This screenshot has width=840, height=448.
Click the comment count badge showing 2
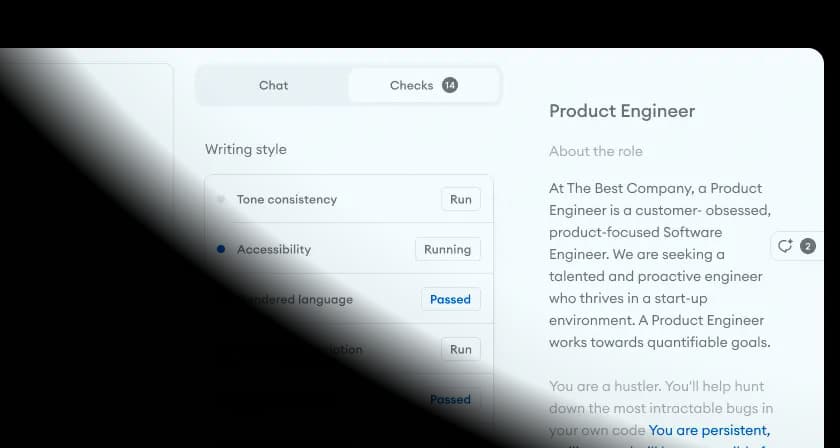[808, 246]
